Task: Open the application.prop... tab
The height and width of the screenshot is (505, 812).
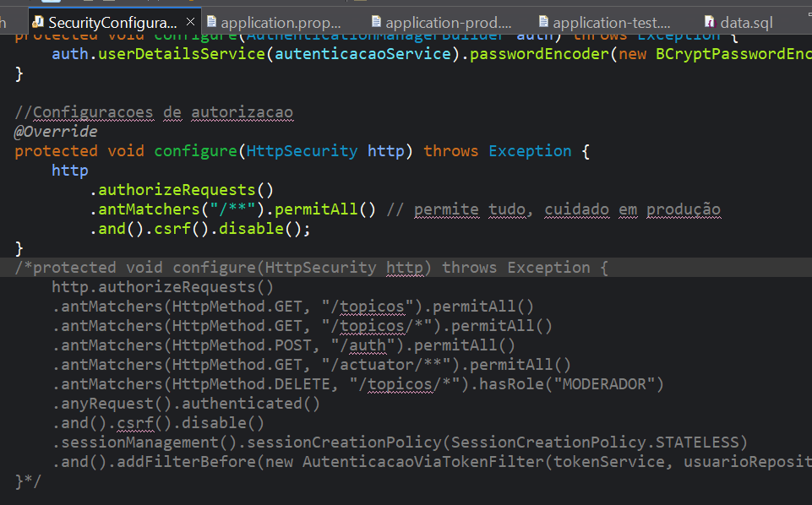Action: click(281, 23)
